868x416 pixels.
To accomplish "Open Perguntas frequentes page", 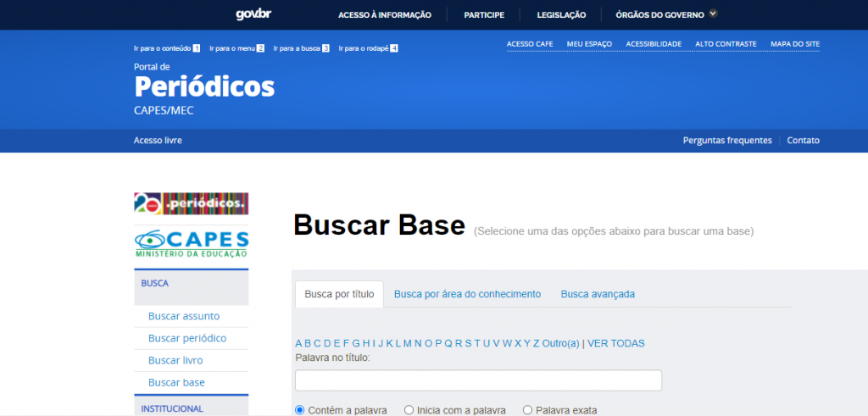I will click(727, 141).
